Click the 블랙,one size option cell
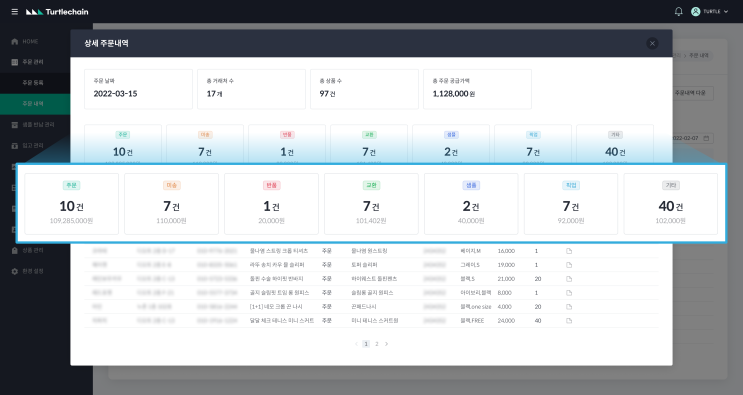Viewport: 743px width, 395px height. (x=476, y=306)
